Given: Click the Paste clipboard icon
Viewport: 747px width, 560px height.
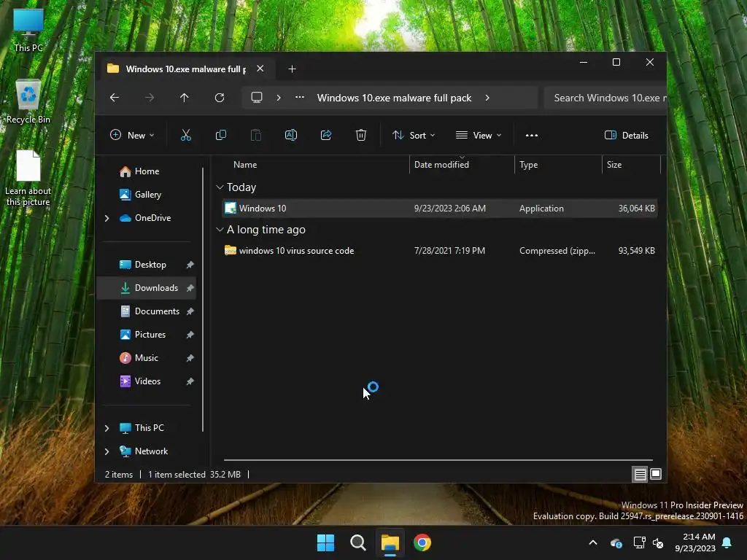Looking at the screenshot, I should [256, 135].
